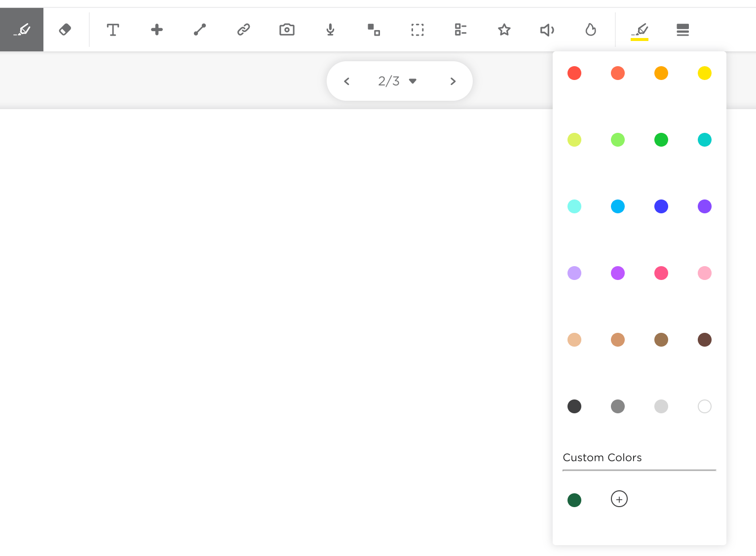Toggle sound with the speaker icon
756x556 pixels.
547,30
